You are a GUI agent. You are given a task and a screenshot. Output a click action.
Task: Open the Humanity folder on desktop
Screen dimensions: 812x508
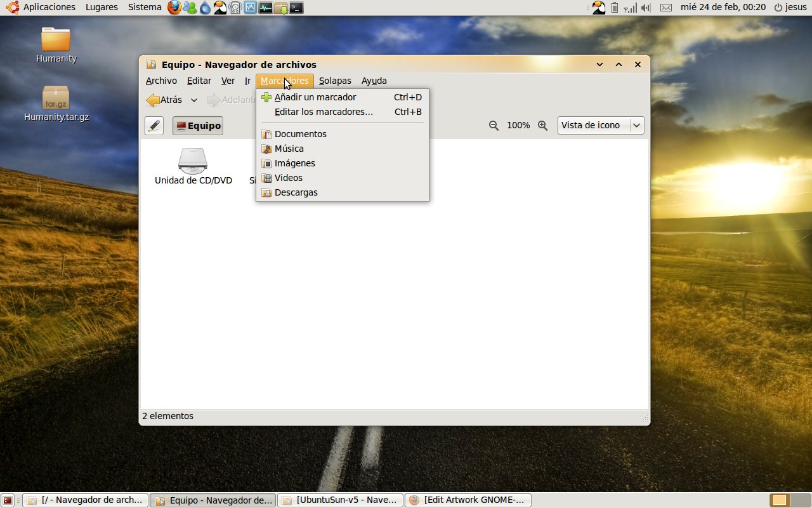56,44
